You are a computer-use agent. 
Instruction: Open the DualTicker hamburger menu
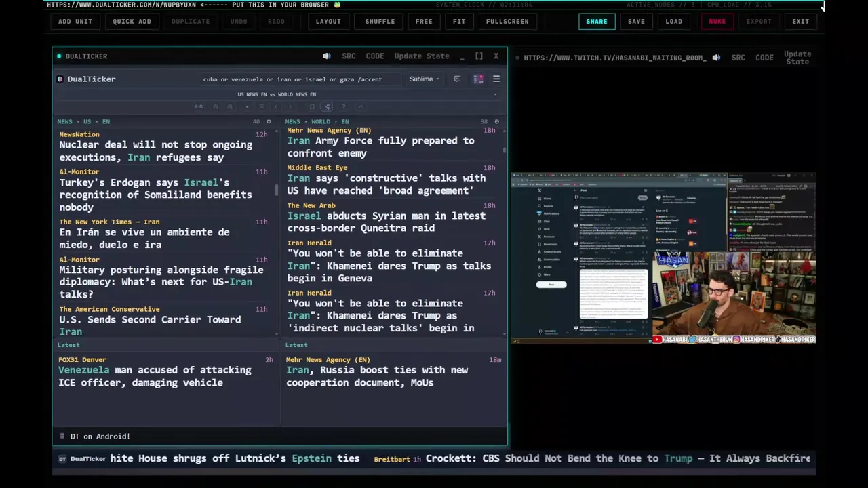[496, 79]
